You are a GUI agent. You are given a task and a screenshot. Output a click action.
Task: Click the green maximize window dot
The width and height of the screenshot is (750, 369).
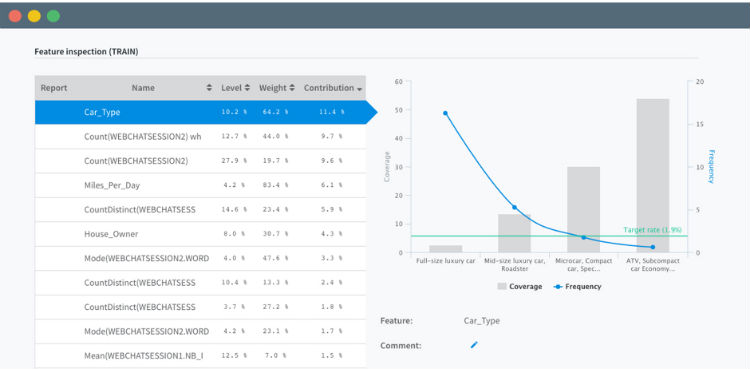tap(54, 16)
